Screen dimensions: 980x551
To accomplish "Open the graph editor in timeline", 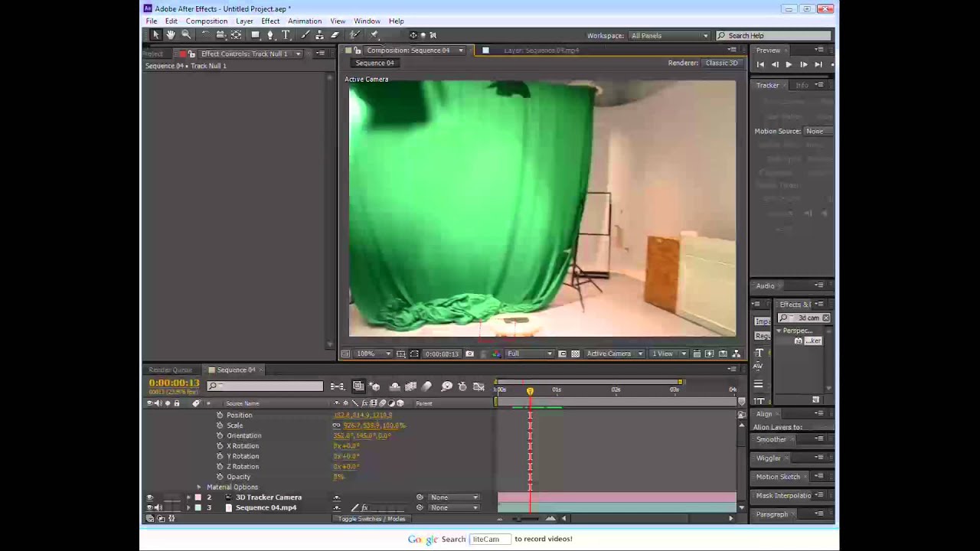I will 479,386.
